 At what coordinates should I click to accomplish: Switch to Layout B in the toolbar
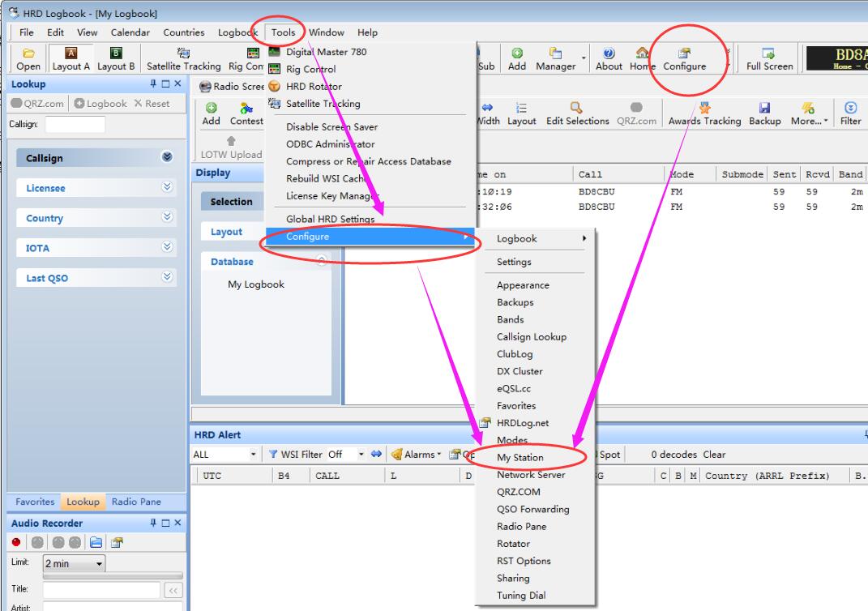click(x=116, y=58)
